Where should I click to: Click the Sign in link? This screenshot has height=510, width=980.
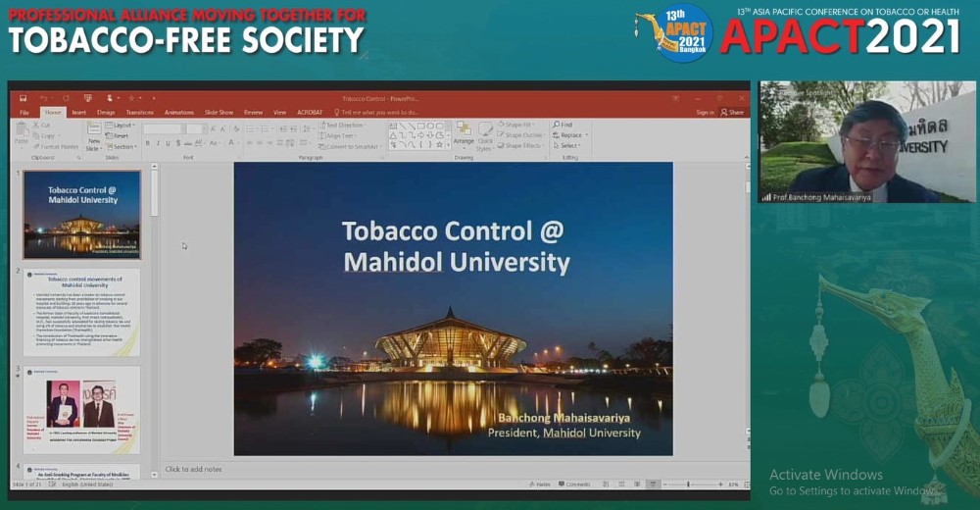[x=705, y=113]
